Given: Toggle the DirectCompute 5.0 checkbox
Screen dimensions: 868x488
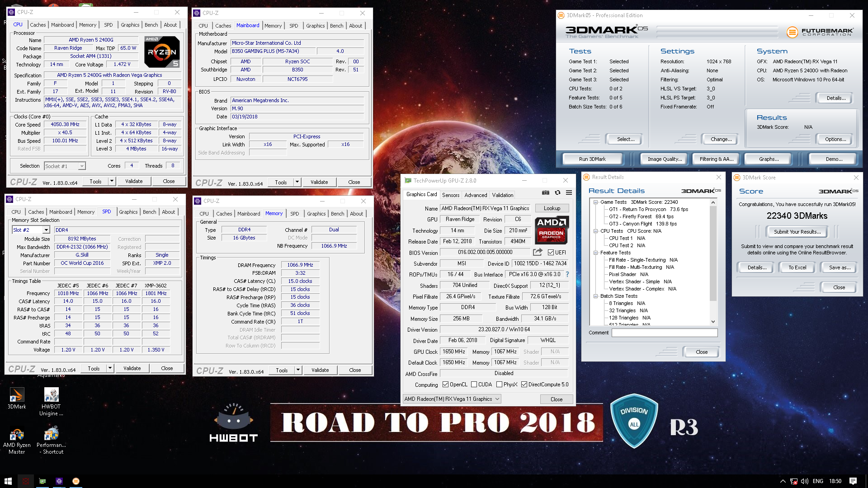Looking at the screenshot, I should tap(524, 385).
